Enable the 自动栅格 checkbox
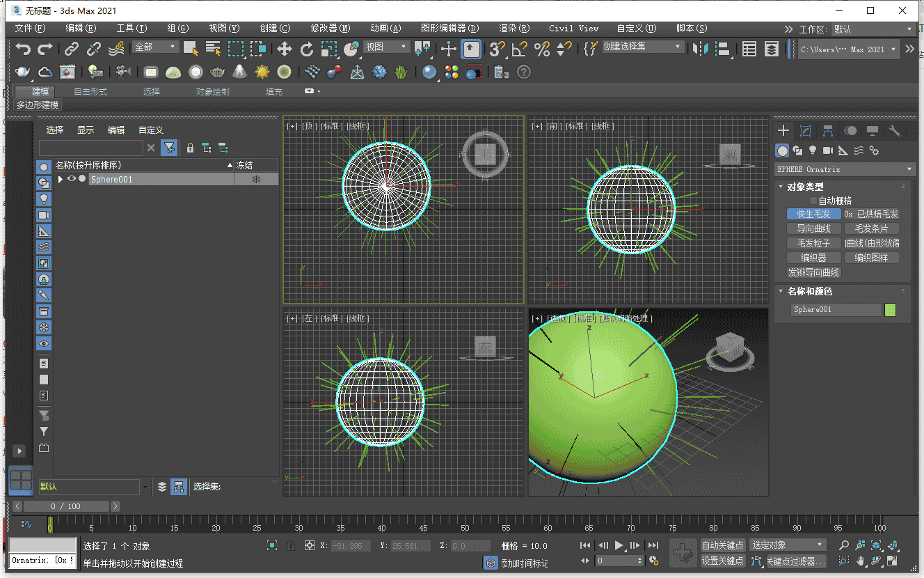 point(813,200)
